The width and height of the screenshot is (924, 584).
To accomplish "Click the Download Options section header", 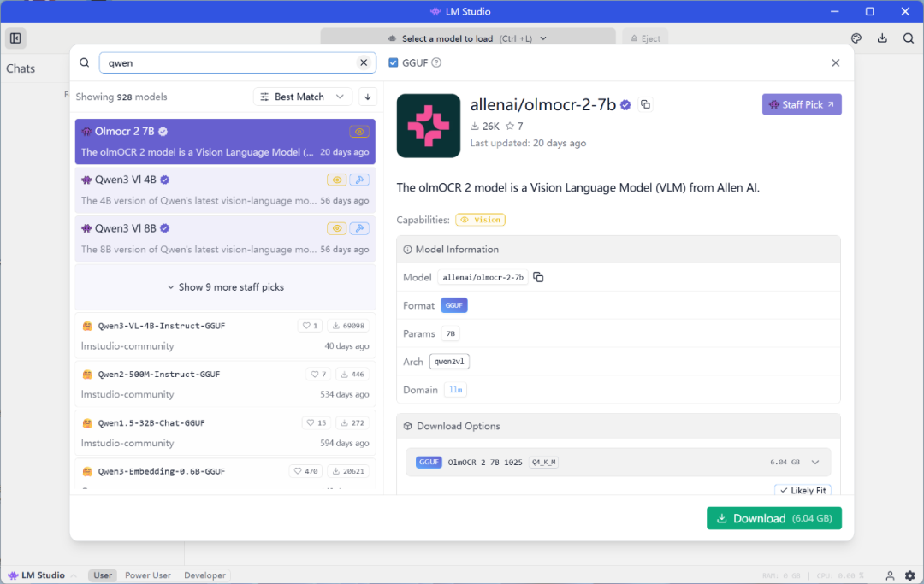I will click(x=619, y=426).
